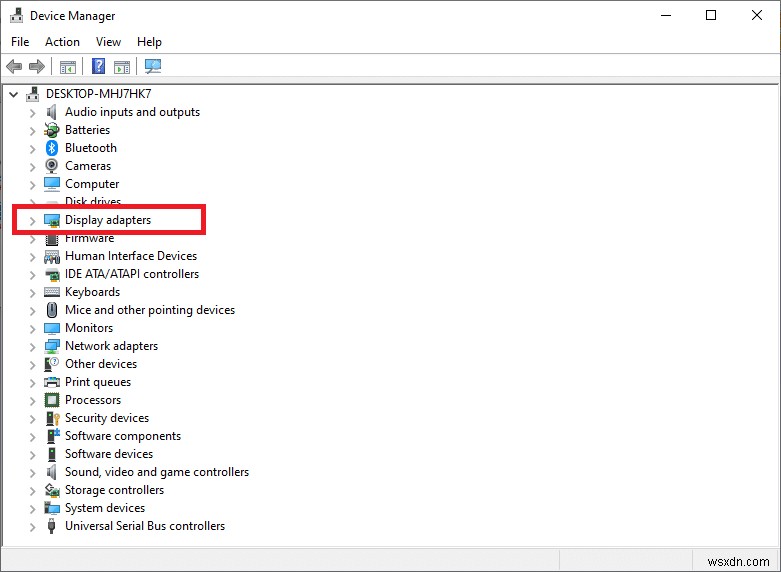Open the View menu
The width and height of the screenshot is (781, 572).
tap(108, 42)
